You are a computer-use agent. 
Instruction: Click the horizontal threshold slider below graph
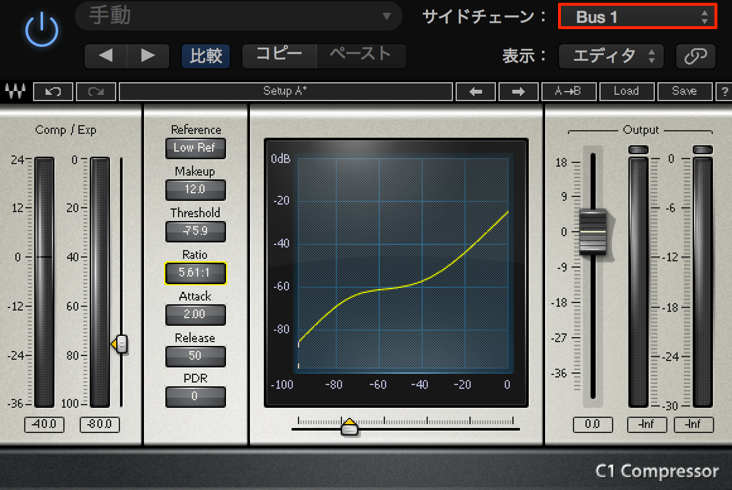[349, 427]
